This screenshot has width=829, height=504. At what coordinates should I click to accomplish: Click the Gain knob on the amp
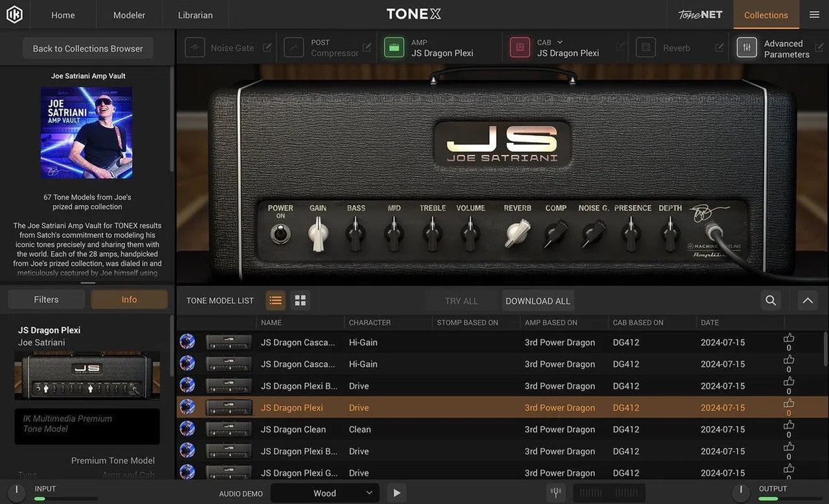(x=318, y=233)
